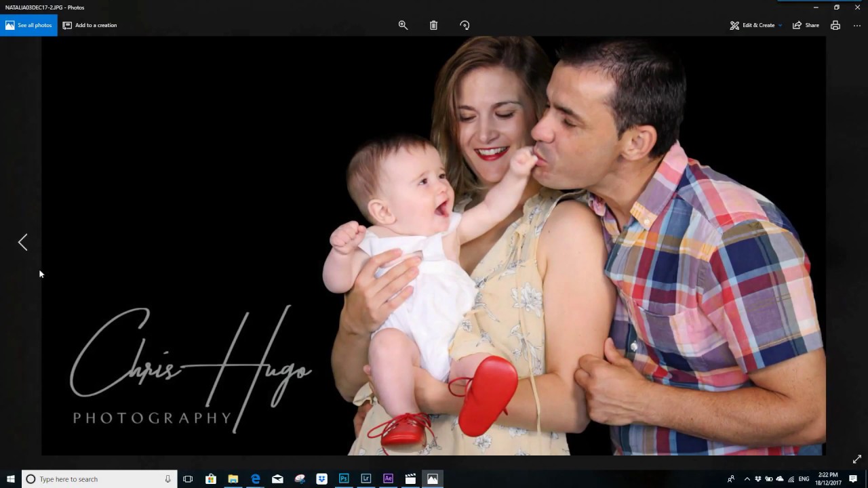Share the current photo
Screen dimensions: 868x488
pyautogui.click(x=806, y=25)
